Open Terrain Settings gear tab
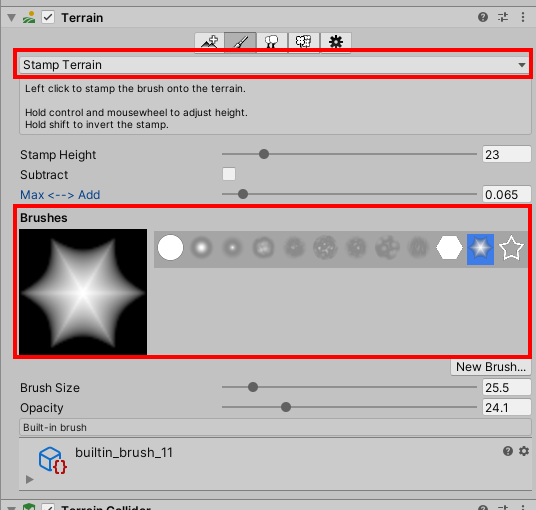The width and height of the screenshot is (536, 510). [336, 42]
